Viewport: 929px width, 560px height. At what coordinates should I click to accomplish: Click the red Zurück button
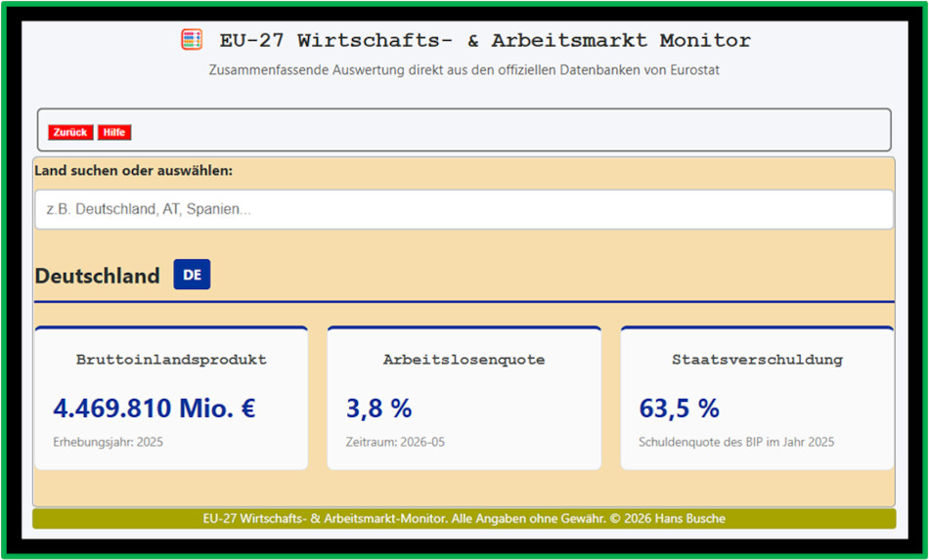[x=70, y=132]
